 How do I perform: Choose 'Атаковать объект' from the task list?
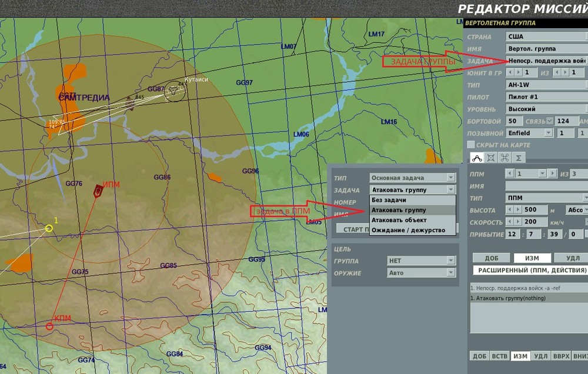coord(399,220)
